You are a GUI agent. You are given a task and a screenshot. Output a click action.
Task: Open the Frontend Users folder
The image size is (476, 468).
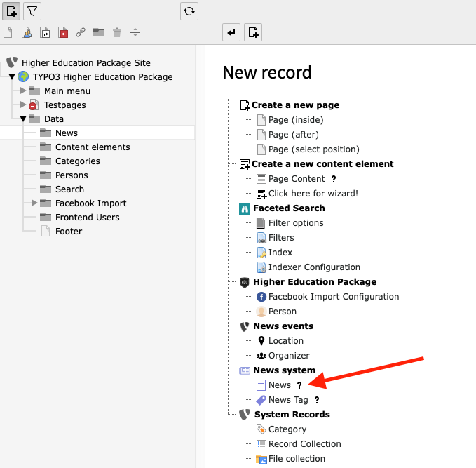point(87,218)
